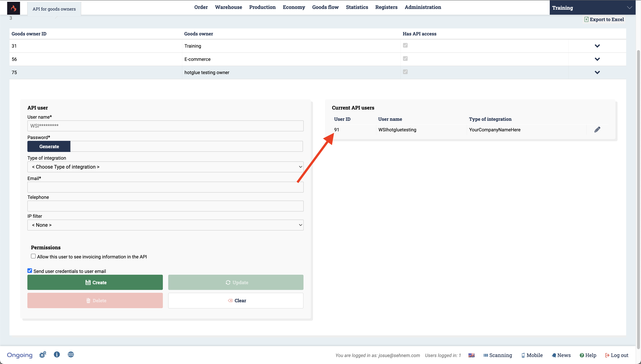Expand the E-commerce row chevron
Image resolution: width=641 pixels, height=364 pixels.
click(597, 59)
